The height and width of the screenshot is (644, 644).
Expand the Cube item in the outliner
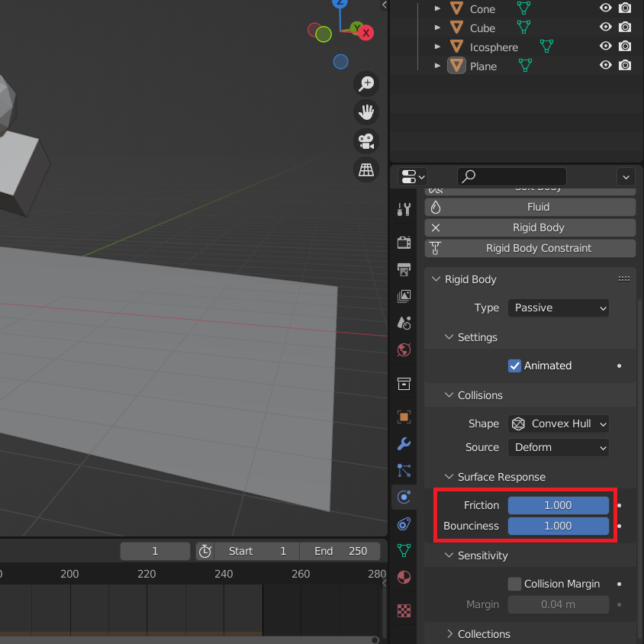click(x=438, y=28)
